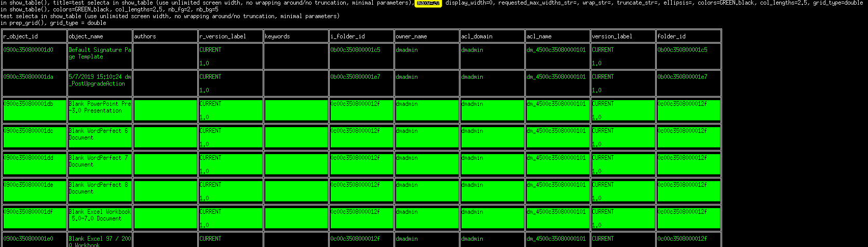Viewport: 868px width, 247px height.
Task: Select the owner_name header cell
Action: tap(427, 36)
